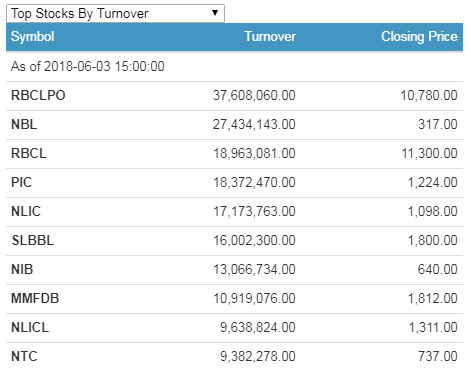The width and height of the screenshot is (471, 371).
Task: Click NBL closing price 317.00
Action: coord(438,125)
